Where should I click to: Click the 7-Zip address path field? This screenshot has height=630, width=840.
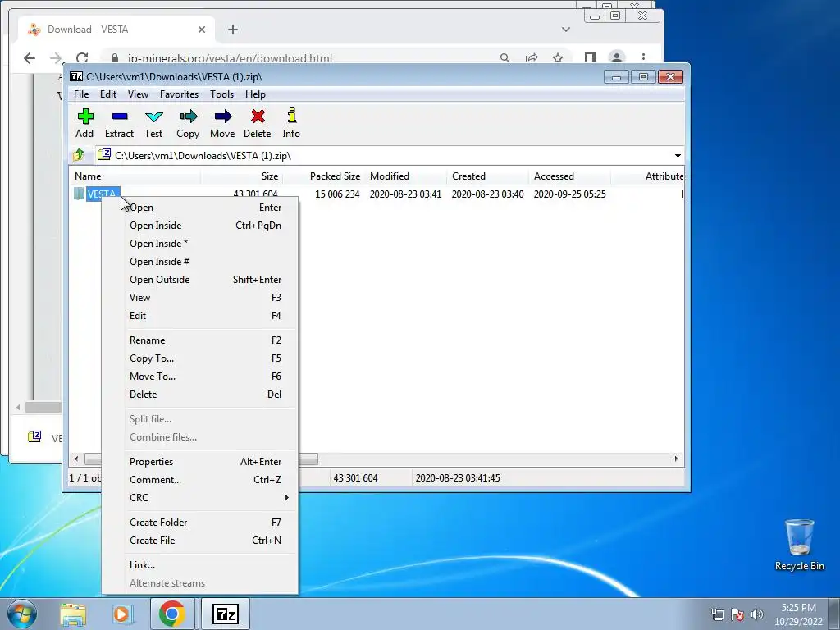tap(390, 156)
